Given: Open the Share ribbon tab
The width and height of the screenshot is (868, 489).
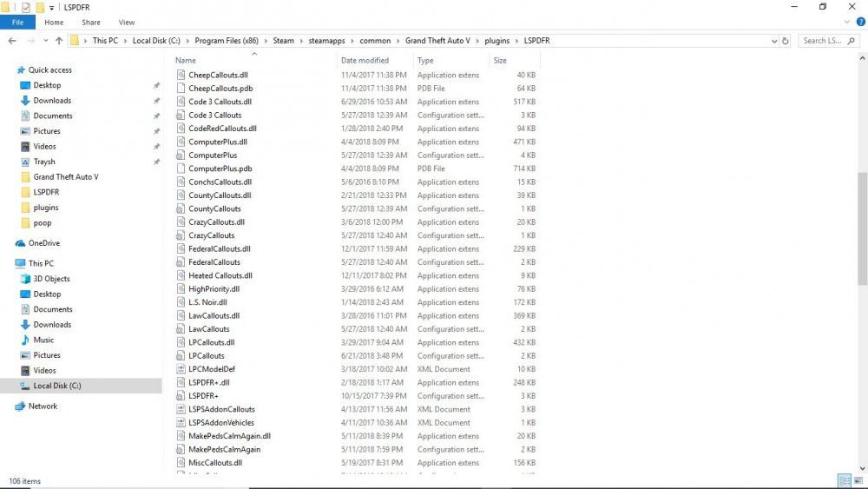Looking at the screenshot, I should (91, 23).
